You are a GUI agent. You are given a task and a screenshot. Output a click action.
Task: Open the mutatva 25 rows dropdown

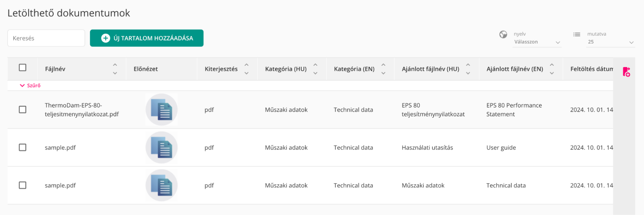pos(610,42)
